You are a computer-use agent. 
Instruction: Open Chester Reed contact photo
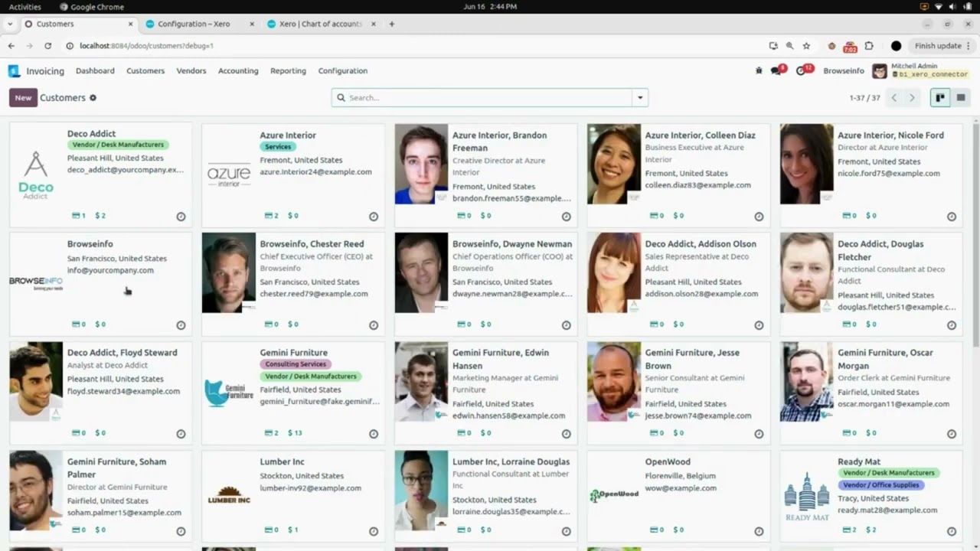[229, 272]
